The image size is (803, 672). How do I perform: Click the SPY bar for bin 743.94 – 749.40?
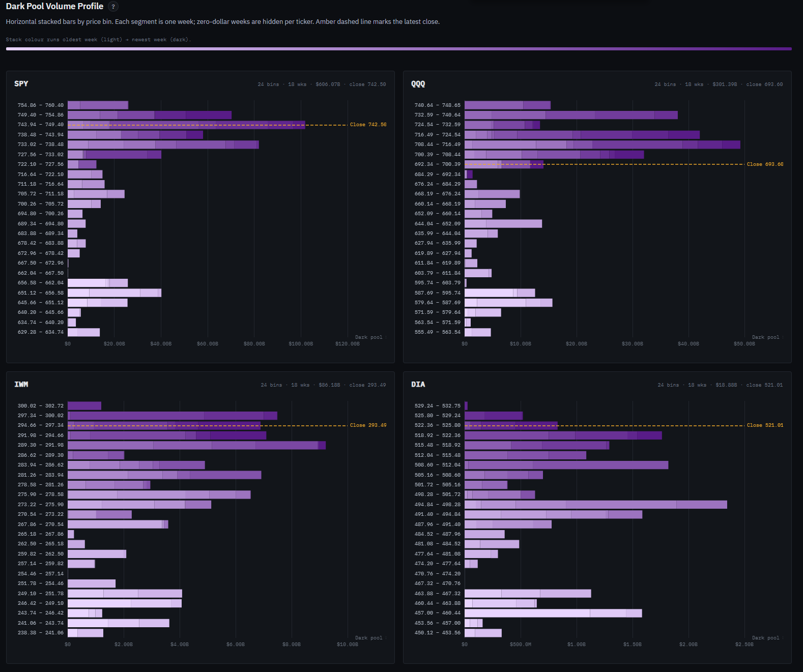pos(186,125)
